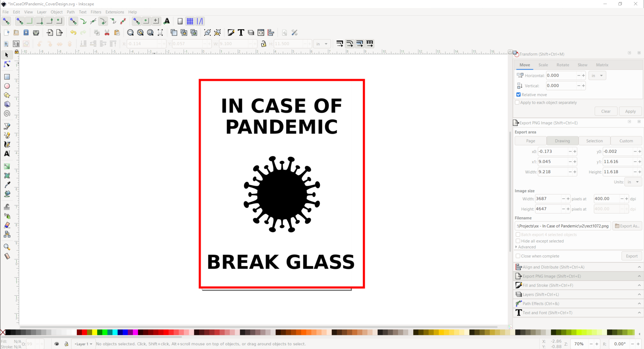The width and height of the screenshot is (644, 349).
Task: Open the Path menu
Action: tap(70, 12)
